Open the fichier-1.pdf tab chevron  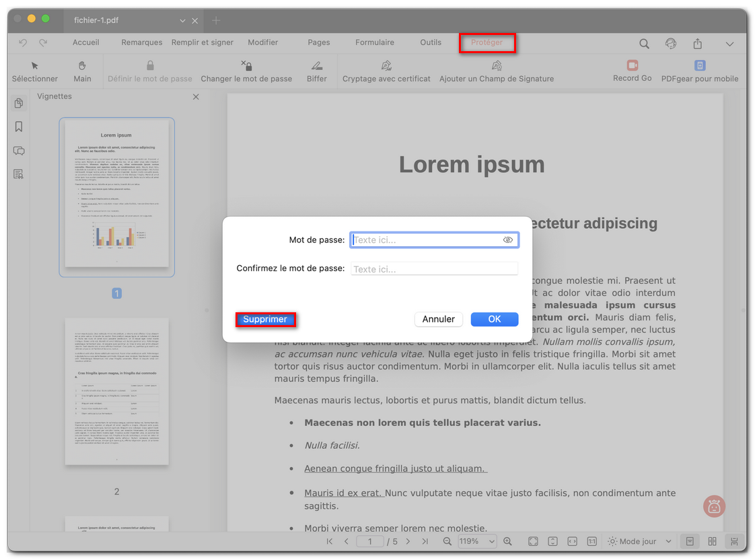click(182, 20)
